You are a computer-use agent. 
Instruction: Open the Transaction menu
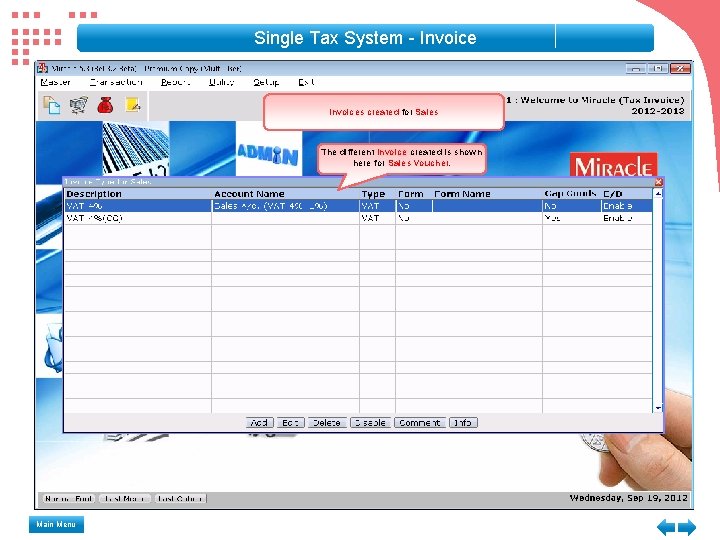point(116,82)
